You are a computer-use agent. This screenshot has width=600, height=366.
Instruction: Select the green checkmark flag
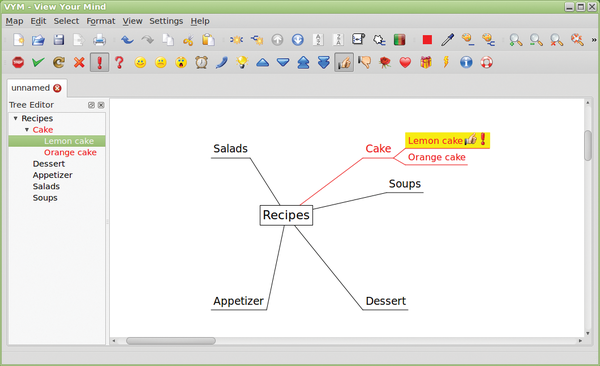click(x=38, y=62)
